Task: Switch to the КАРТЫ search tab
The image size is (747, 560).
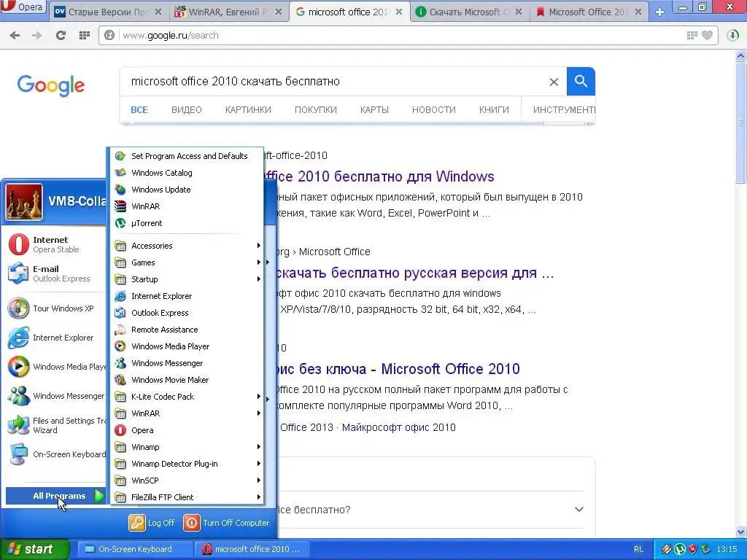Action: [374, 110]
